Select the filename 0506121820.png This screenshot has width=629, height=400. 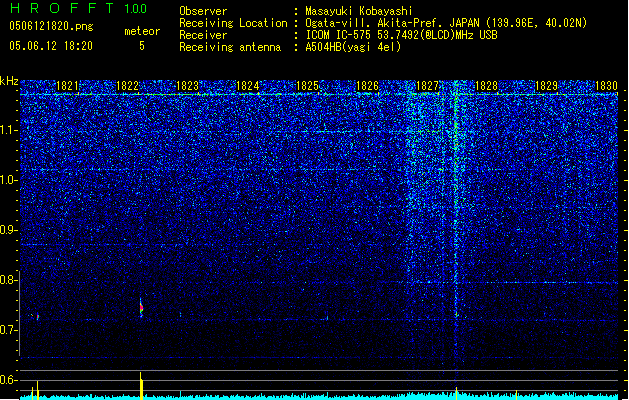51,26
